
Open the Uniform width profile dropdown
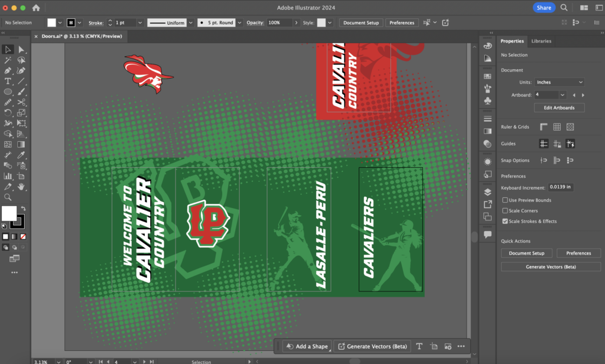point(191,23)
